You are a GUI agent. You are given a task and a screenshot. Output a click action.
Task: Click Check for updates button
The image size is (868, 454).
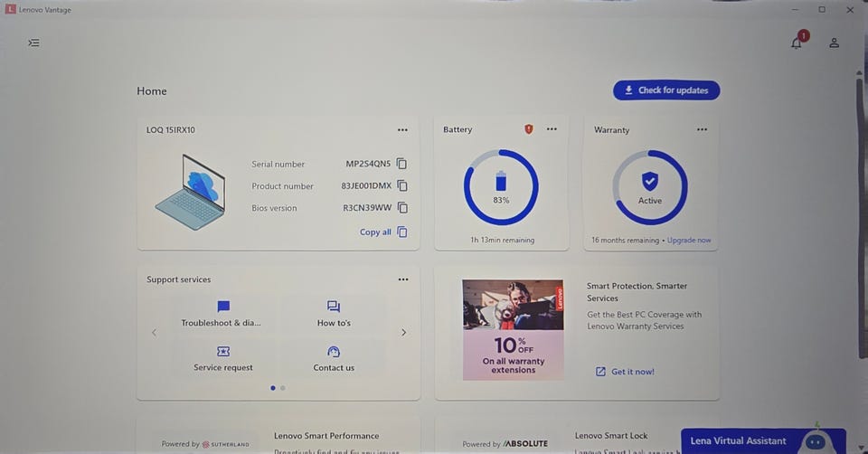(666, 90)
